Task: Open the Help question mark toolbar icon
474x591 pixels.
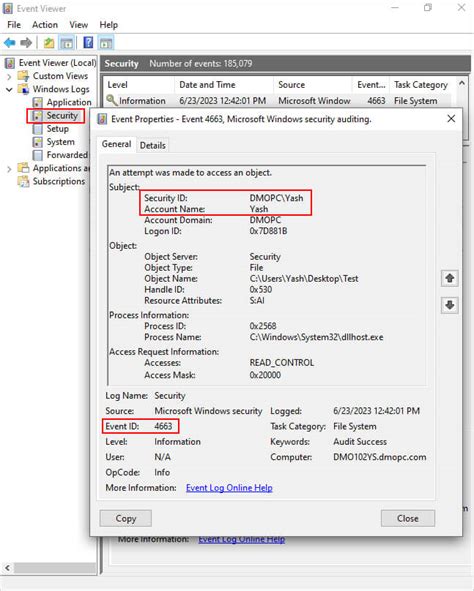Action: click(88, 43)
